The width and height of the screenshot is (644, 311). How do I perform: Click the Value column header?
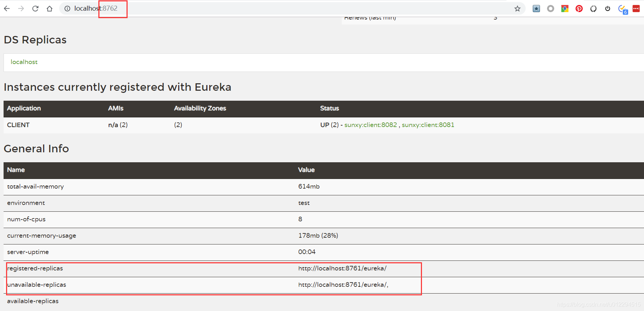pyautogui.click(x=306, y=170)
